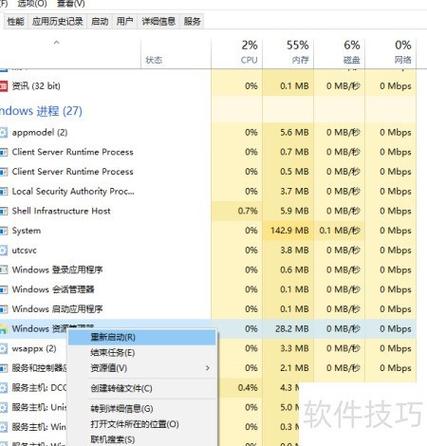Open the 选项(O) menu
Image resolution: width=427 pixels, height=446 pixels.
[32, 4]
